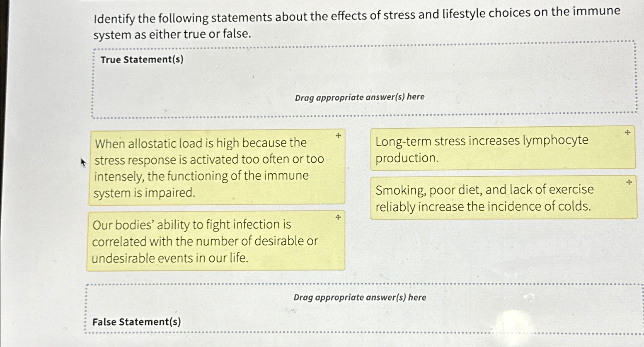
Task: Click the drag handle on the allostatic load card
Action: pyautogui.click(x=338, y=135)
